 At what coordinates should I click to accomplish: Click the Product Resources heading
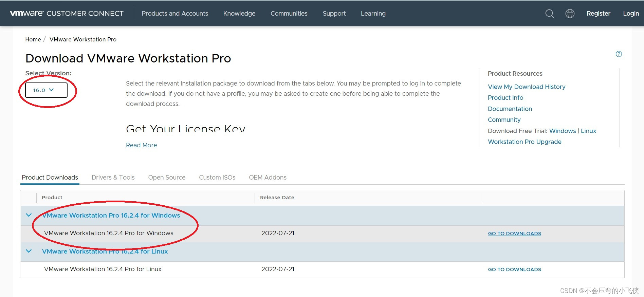[515, 74]
